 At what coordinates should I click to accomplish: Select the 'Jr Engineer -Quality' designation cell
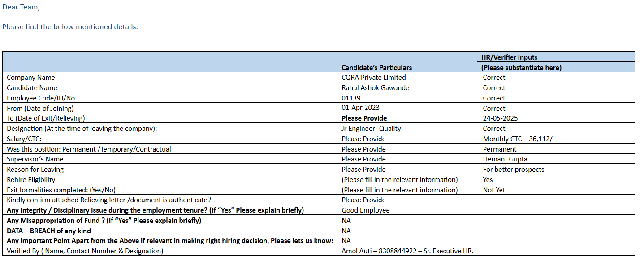(371, 129)
